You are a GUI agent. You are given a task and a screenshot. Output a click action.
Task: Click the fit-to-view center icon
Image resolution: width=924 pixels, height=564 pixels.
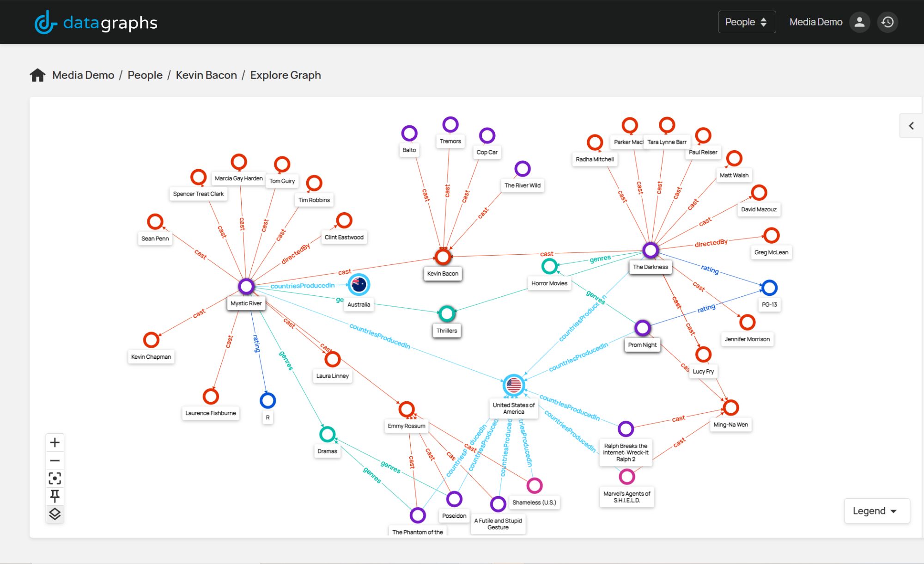55,478
